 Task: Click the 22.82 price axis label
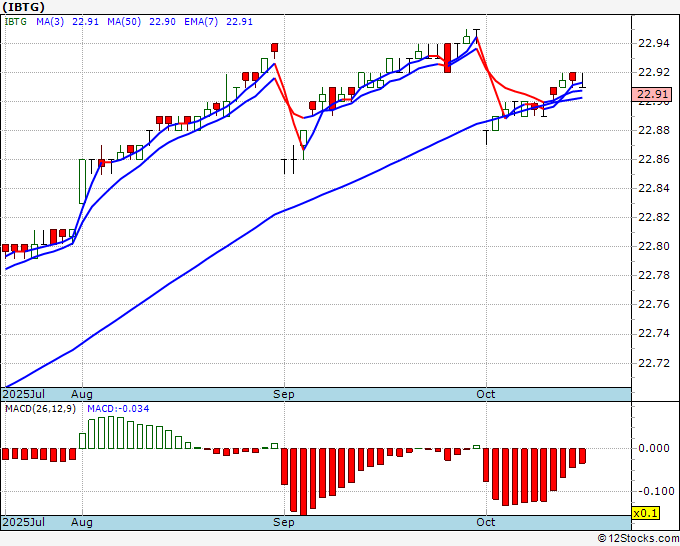point(654,217)
